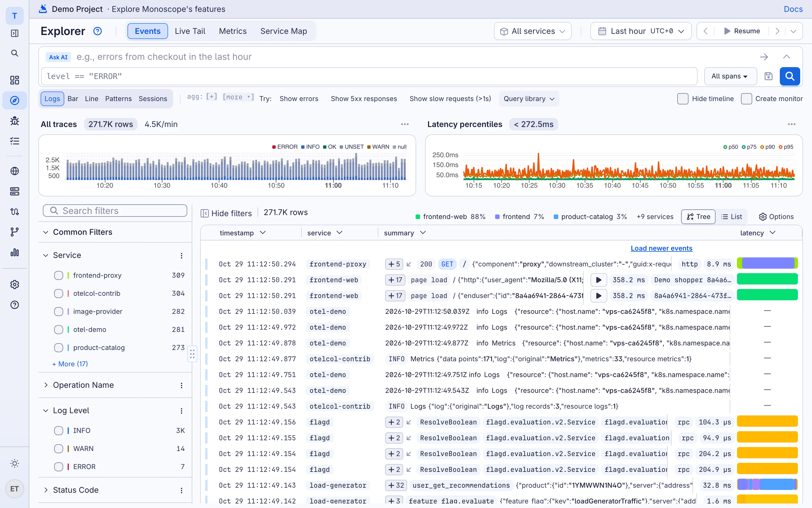Open the All spans dropdown
The image size is (812, 508).
point(731,76)
